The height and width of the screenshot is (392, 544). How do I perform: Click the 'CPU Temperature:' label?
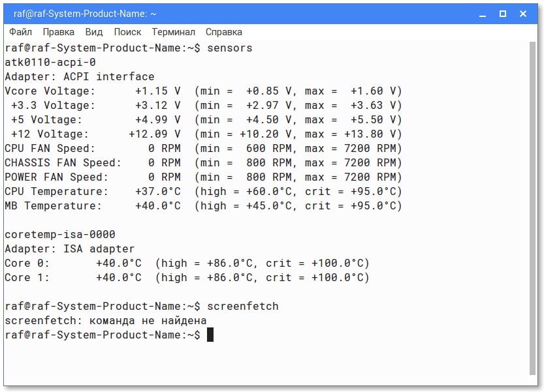click(56, 191)
